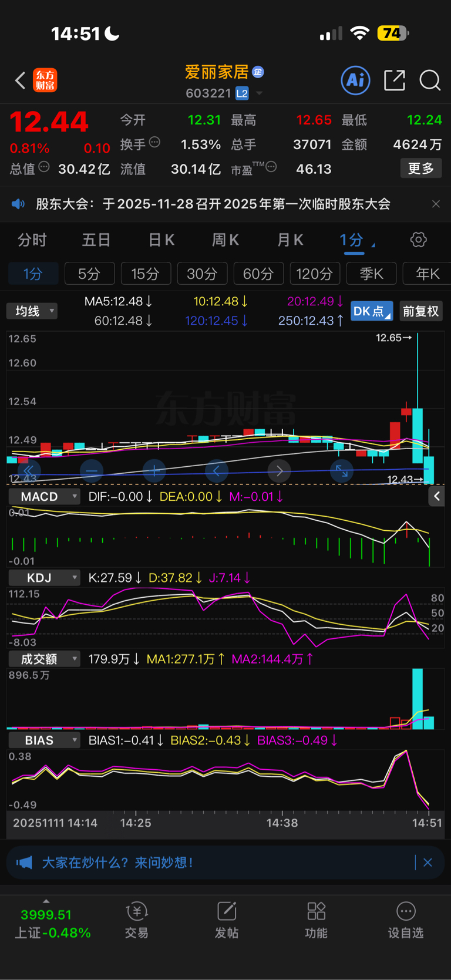The image size is (451, 980).
Task: Tap the tall cyan volume bar
Action: tap(418, 699)
